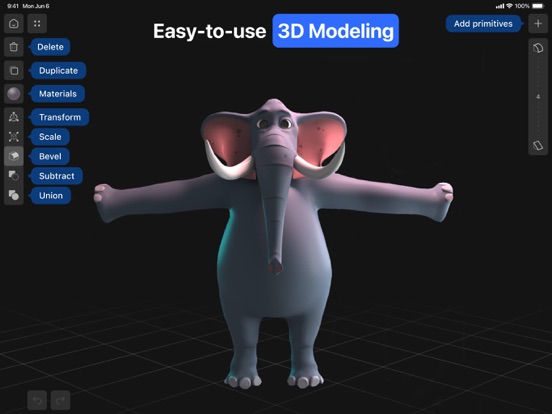Click the Delete tooltip label

[x=50, y=47]
